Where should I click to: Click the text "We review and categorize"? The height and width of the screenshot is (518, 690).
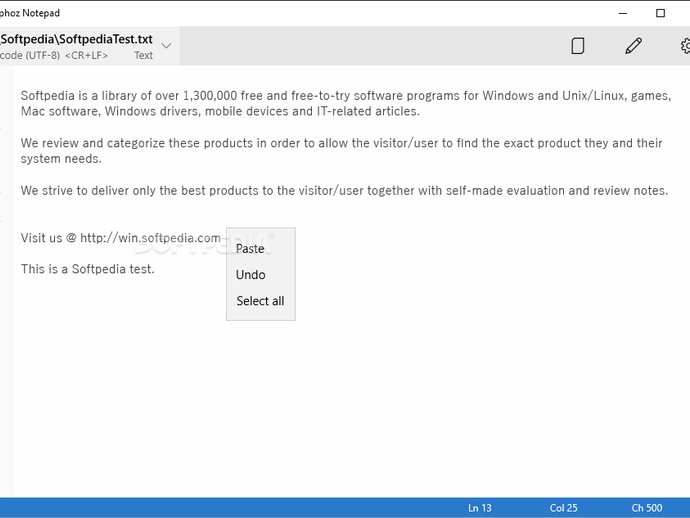tap(93, 143)
